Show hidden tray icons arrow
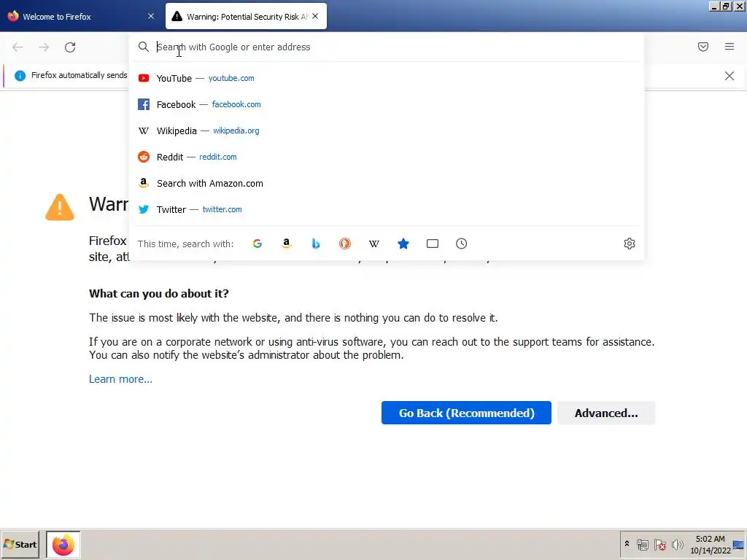747x560 pixels. point(627,544)
